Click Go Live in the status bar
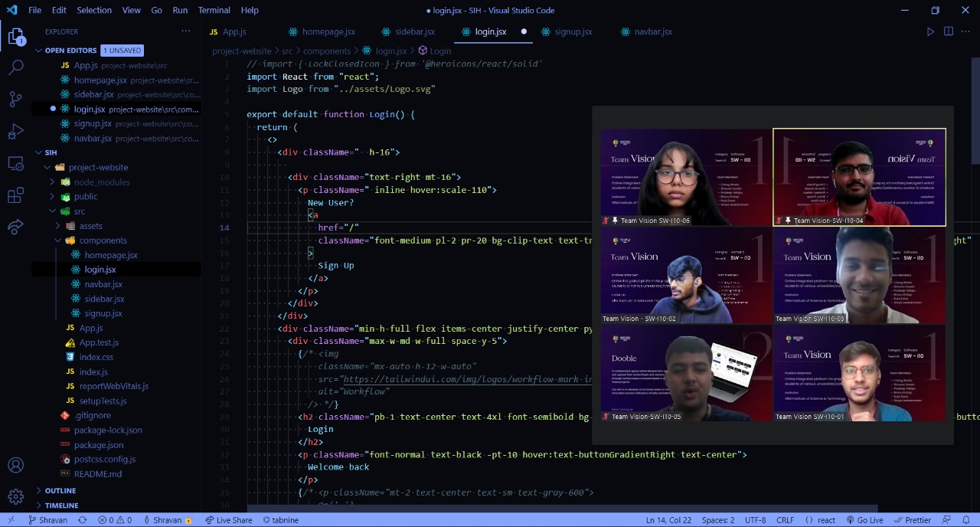The image size is (980, 527). (867, 520)
